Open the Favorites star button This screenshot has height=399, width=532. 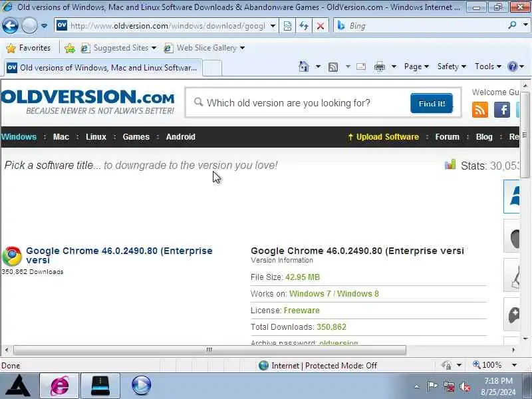29,48
